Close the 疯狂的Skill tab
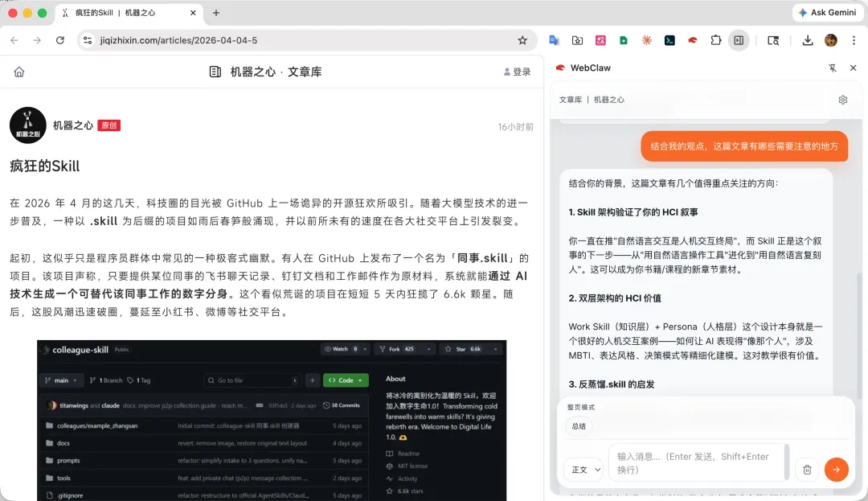868x501 pixels. click(x=193, y=13)
